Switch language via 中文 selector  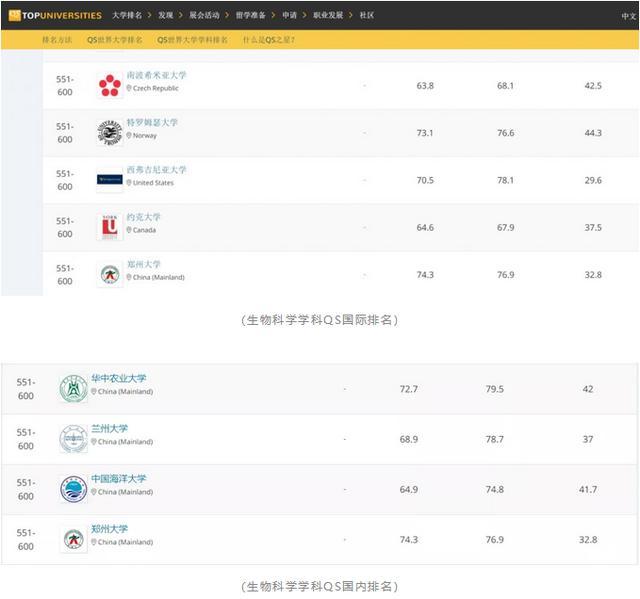click(629, 16)
